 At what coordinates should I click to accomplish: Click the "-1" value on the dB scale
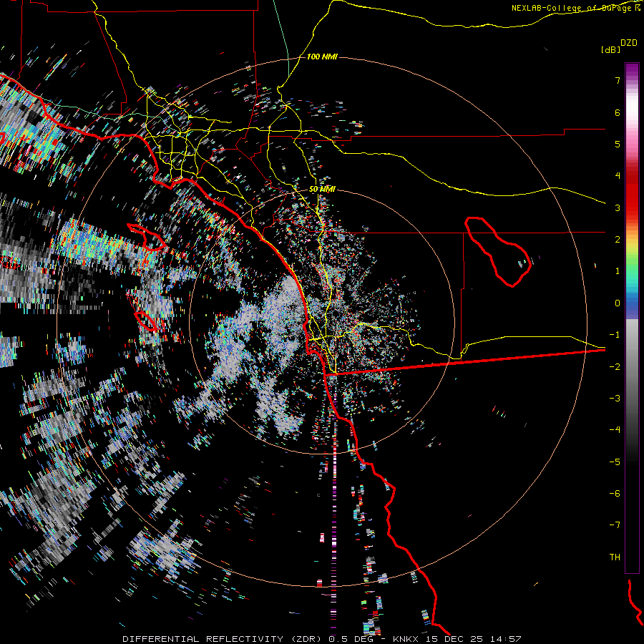tap(615, 335)
